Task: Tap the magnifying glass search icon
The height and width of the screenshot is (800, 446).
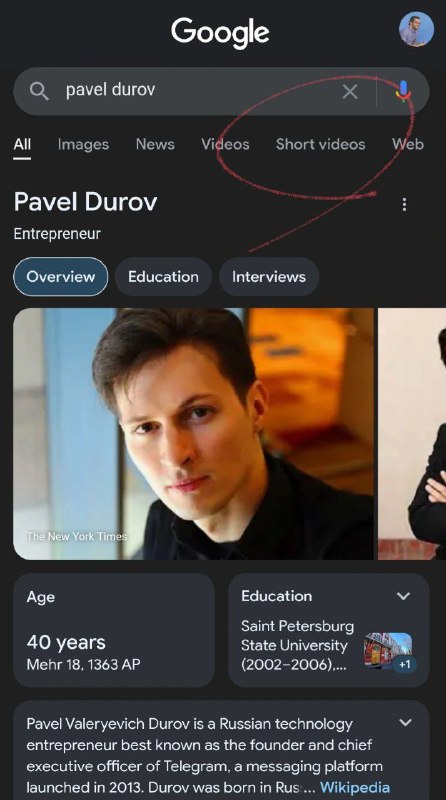Action: point(39,91)
